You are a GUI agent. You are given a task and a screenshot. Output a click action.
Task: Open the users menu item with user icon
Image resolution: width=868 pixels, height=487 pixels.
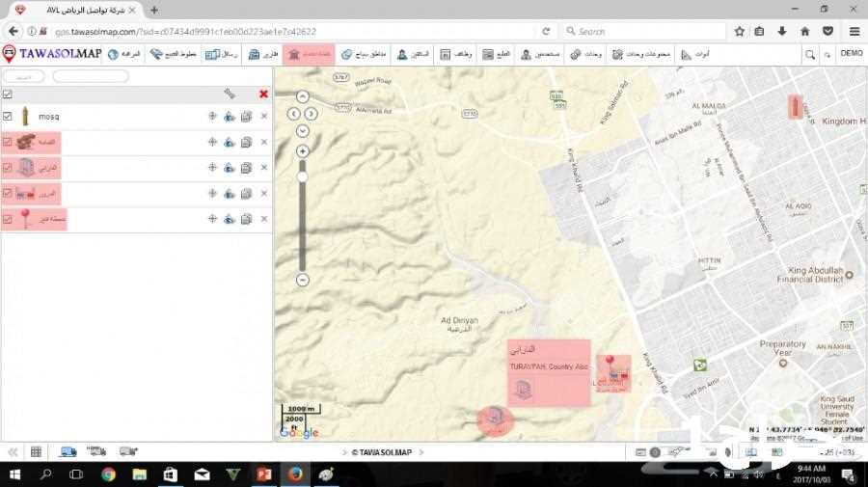tap(540, 54)
